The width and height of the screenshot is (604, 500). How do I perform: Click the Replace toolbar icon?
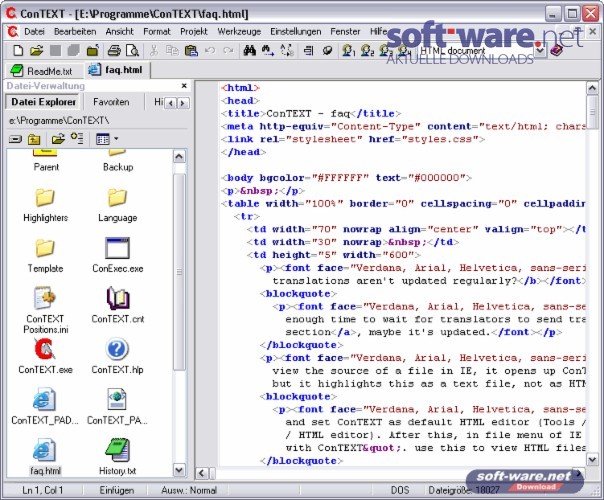[x=287, y=50]
